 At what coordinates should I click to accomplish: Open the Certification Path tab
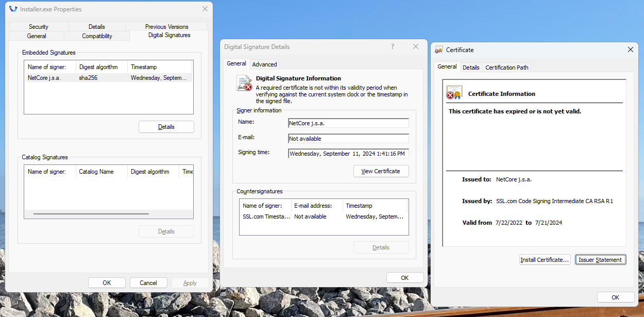click(507, 68)
